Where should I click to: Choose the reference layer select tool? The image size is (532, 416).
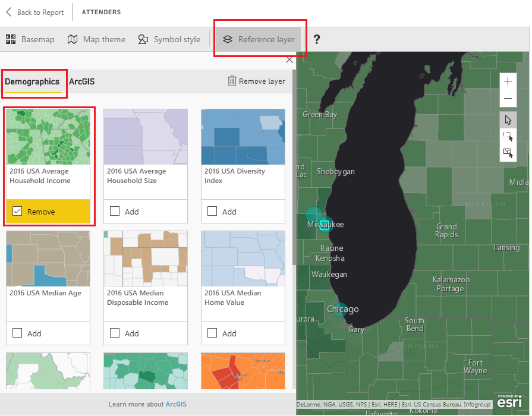(508, 153)
